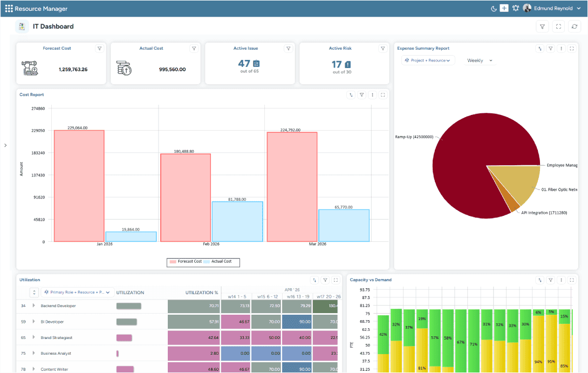Click Utilization expand/collapse all stepper

click(x=34, y=293)
